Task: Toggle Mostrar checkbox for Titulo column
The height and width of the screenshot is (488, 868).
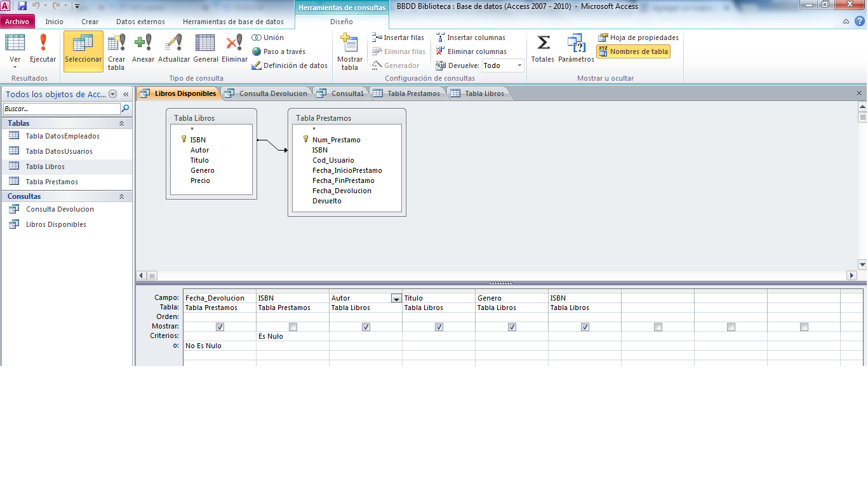Action: [439, 327]
